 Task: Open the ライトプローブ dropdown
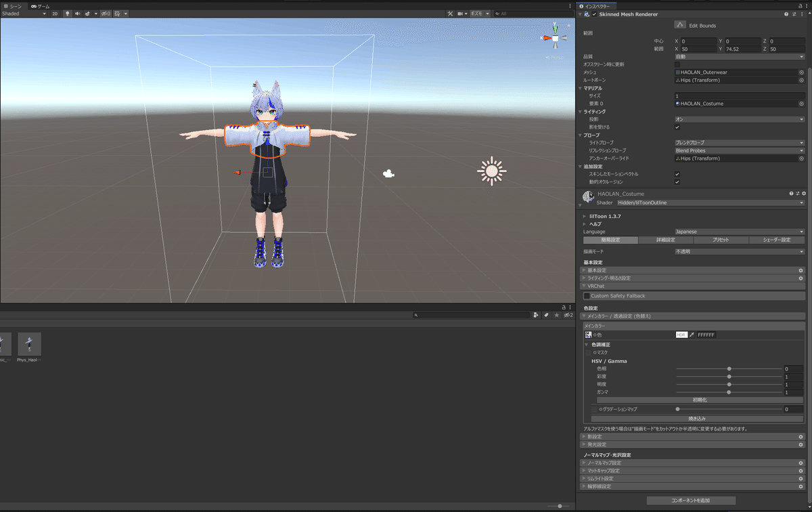(x=740, y=143)
